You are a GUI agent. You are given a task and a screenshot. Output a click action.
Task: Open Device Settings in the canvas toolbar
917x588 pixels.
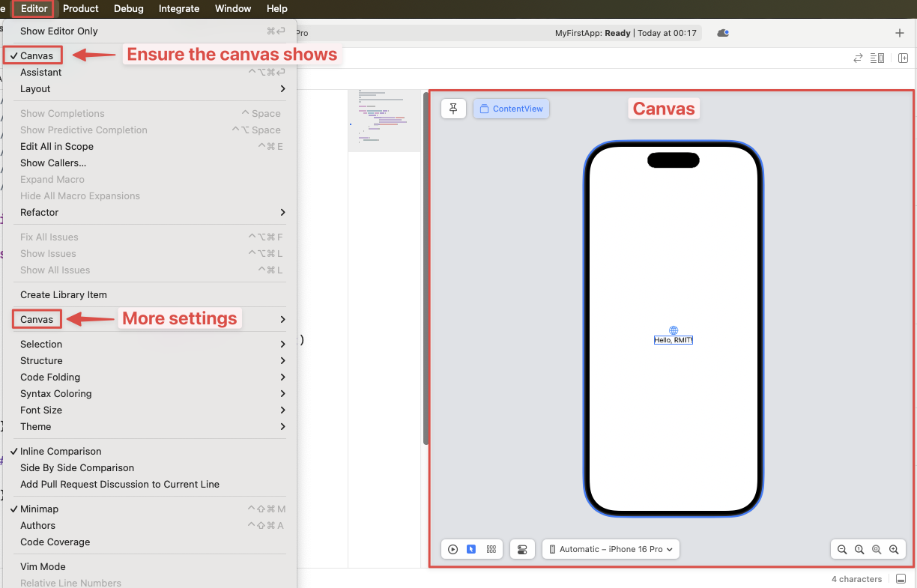click(522, 549)
